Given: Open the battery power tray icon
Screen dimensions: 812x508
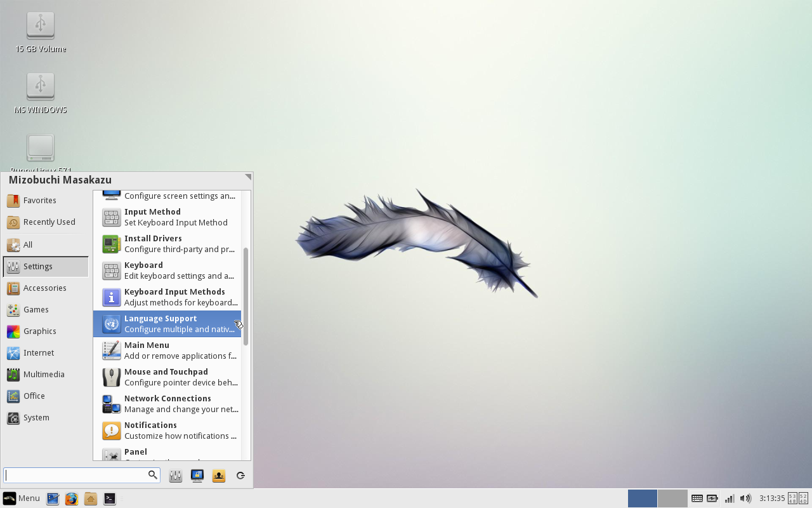Looking at the screenshot, I should pyautogui.click(x=712, y=498).
